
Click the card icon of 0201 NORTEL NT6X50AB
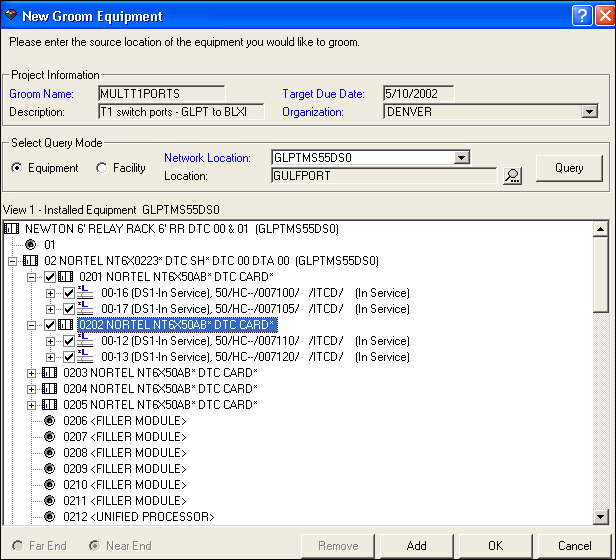(66, 277)
